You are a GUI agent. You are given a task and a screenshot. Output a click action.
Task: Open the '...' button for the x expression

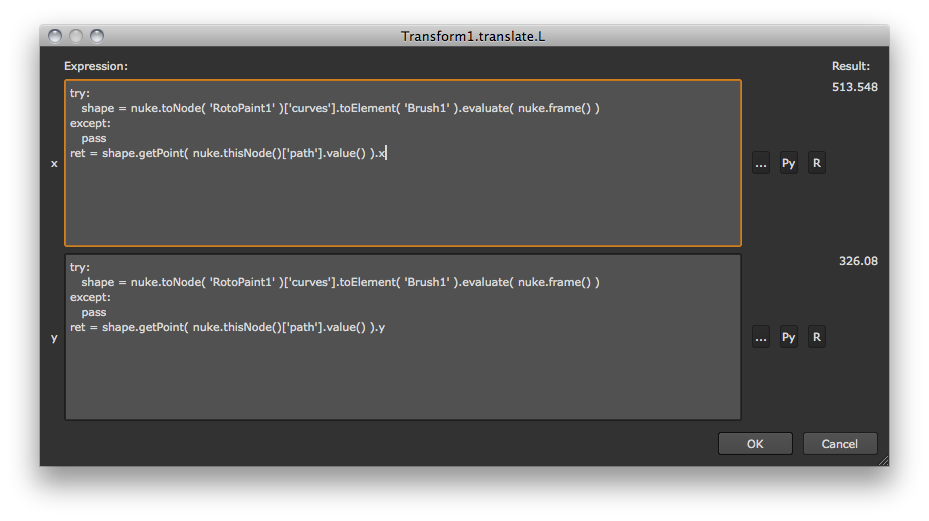point(761,163)
